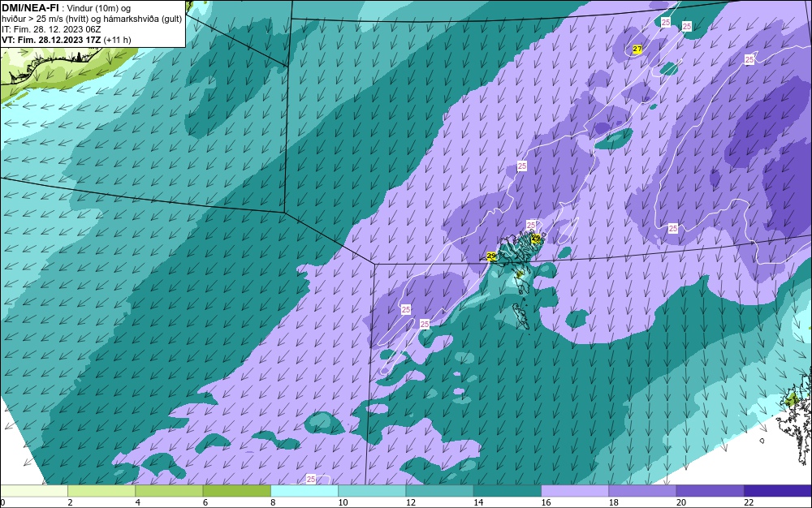The width and height of the screenshot is (812, 508).
Task: Click the light lavender 16–18 legend swatch
Action: pyautogui.click(x=575, y=491)
